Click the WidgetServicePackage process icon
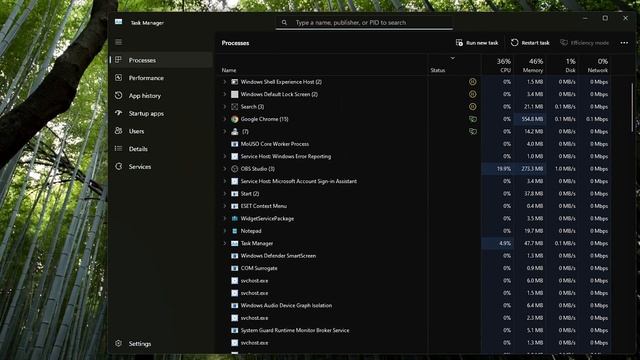 click(x=235, y=218)
